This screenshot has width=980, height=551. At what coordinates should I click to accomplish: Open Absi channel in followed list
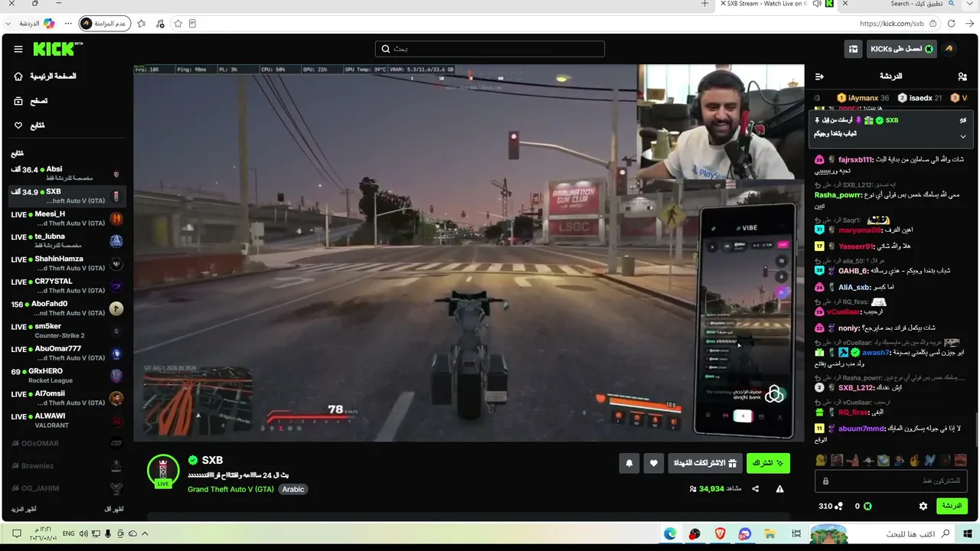(x=67, y=174)
